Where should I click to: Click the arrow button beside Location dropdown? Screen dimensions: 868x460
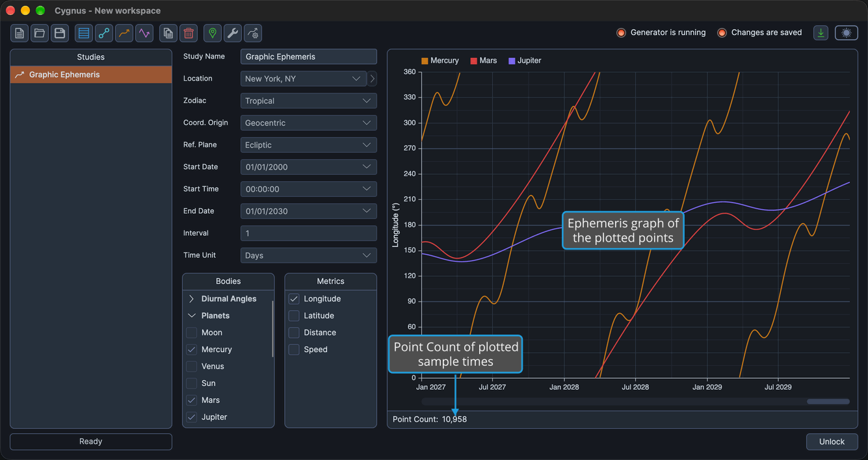[x=372, y=79]
